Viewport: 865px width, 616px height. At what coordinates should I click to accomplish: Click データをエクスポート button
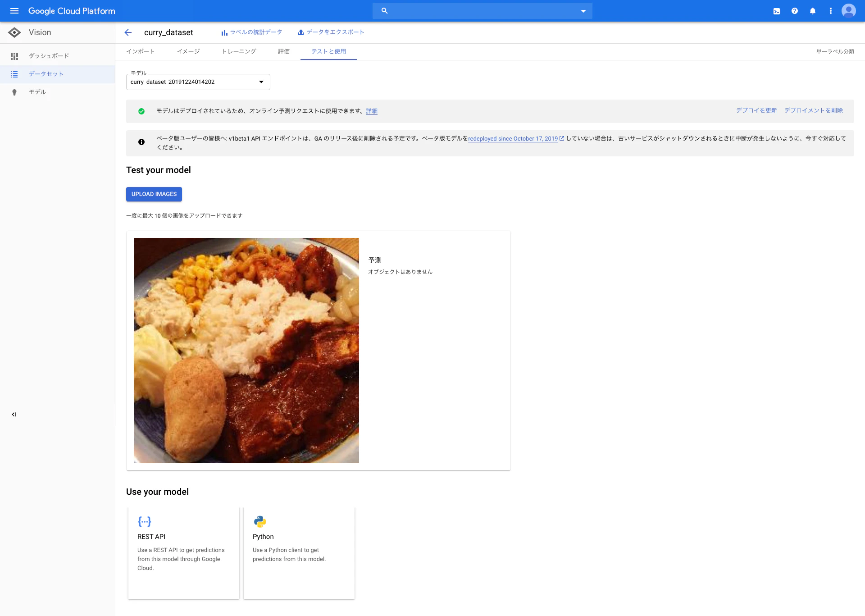[x=331, y=32]
